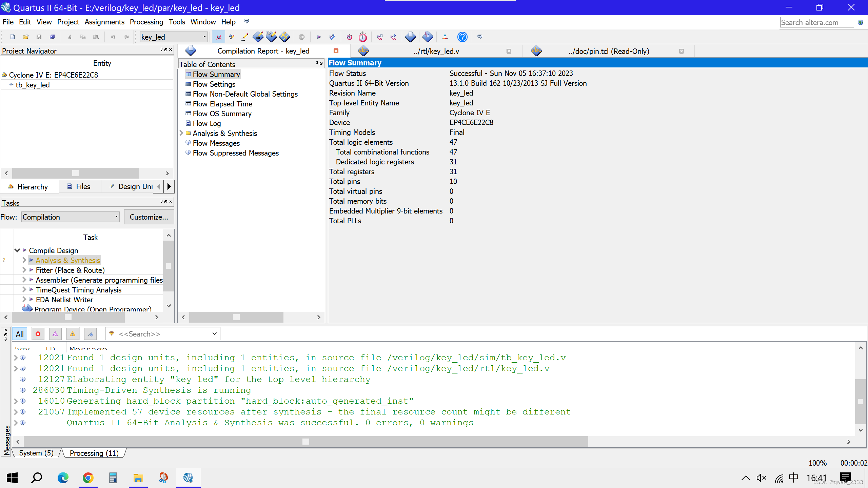The width and height of the screenshot is (868, 488).
Task: Open the TimeQuest Timing Analyzer stopwatch icon
Action: pyautogui.click(x=363, y=37)
